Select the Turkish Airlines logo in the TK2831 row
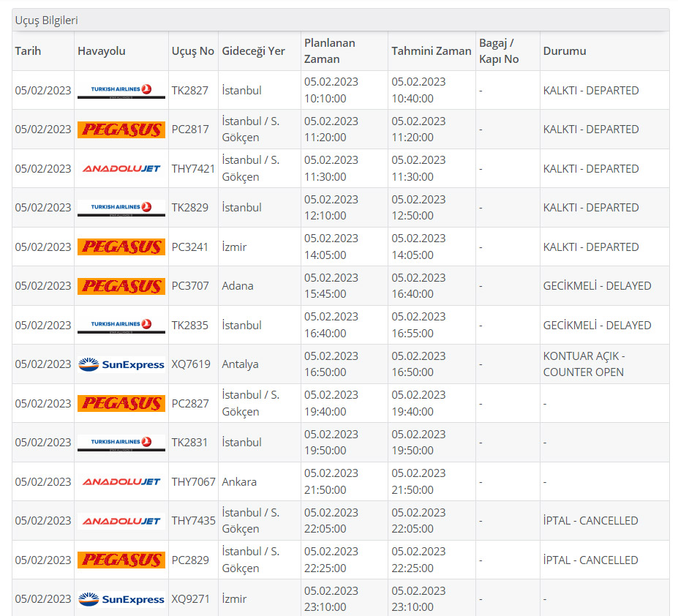The height and width of the screenshot is (616, 678). pos(121,443)
